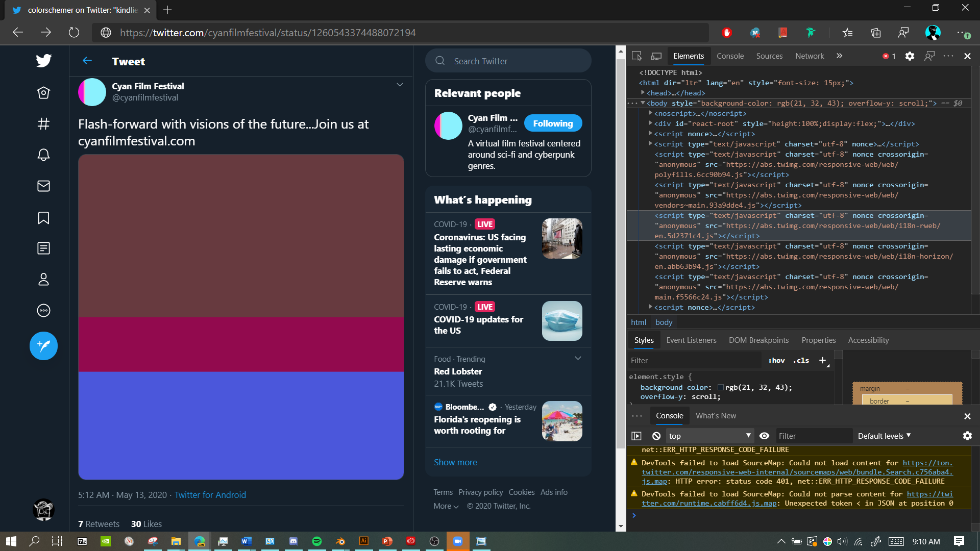This screenshot has height=551, width=980.
Task: Expand the head element in DOM tree
Action: click(x=643, y=93)
